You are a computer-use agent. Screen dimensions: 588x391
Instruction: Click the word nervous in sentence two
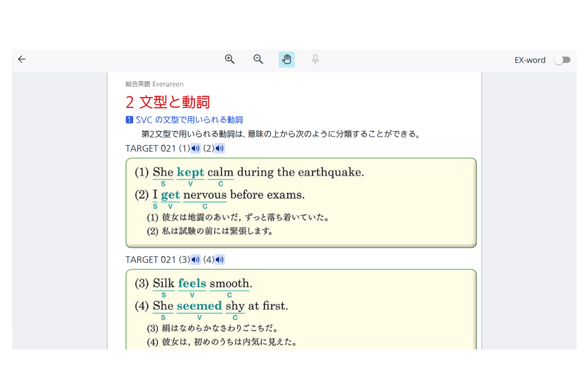[x=205, y=195]
